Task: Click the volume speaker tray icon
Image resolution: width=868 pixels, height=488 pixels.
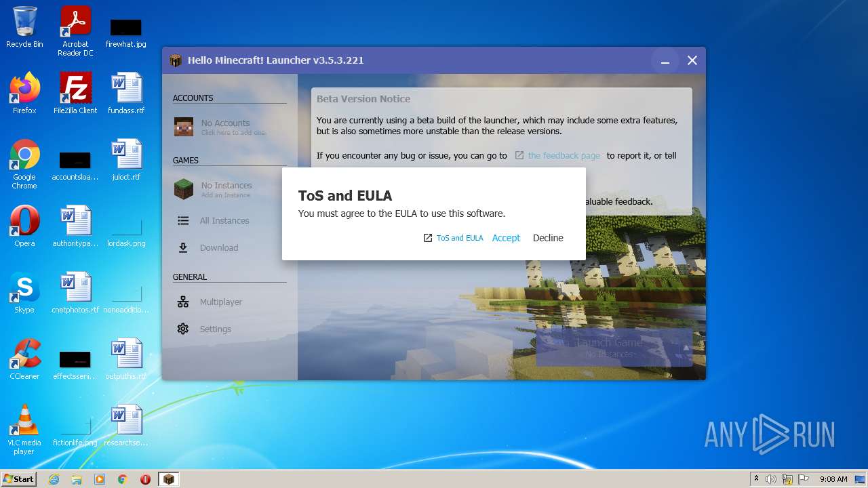Action: pyautogui.click(x=771, y=479)
